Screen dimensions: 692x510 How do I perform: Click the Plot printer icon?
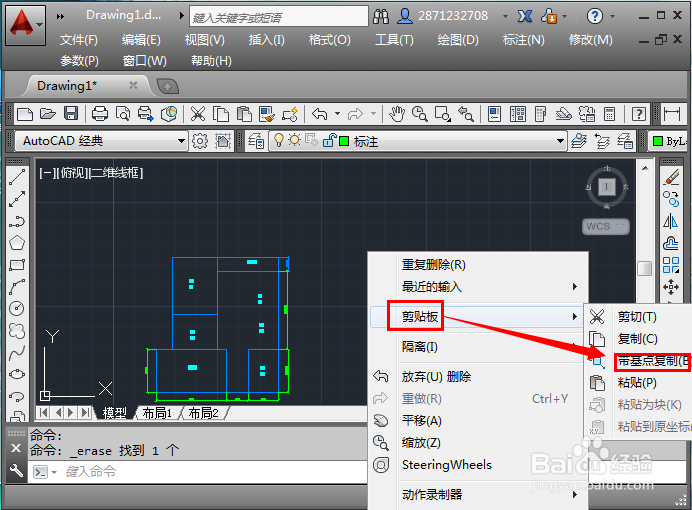click(x=100, y=114)
